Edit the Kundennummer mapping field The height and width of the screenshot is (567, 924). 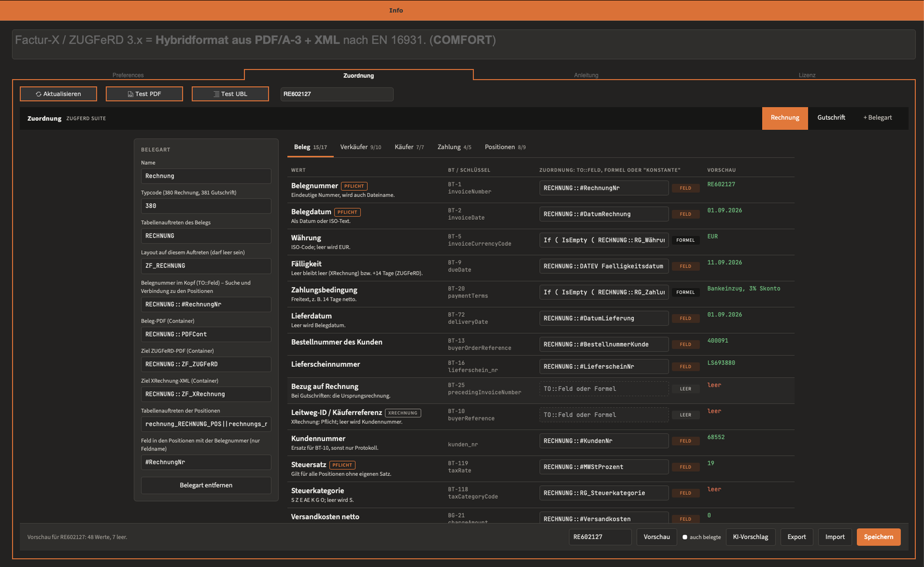pyautogui.click(x=604, y=441)
